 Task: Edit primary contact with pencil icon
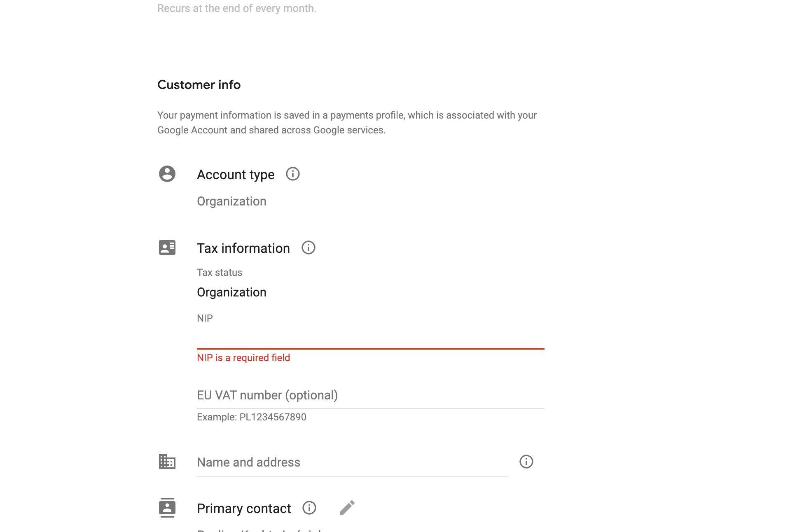pos(347,508)
